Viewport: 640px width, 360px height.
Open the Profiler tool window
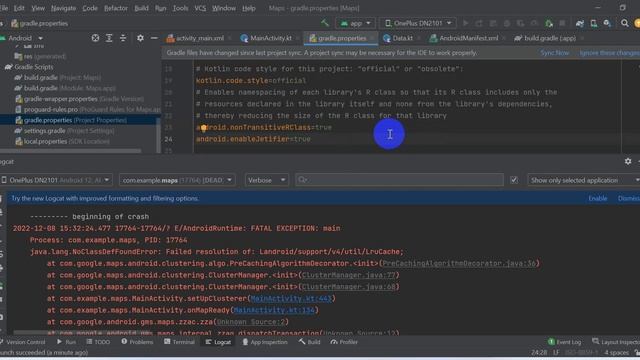coord(344,342)
